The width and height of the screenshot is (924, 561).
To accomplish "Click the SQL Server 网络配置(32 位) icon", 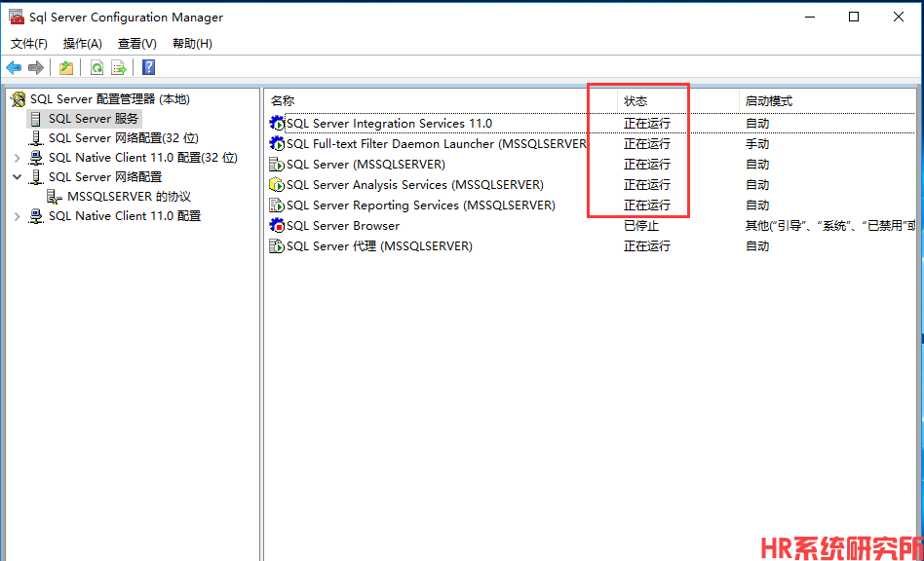I will coord(36,138).
